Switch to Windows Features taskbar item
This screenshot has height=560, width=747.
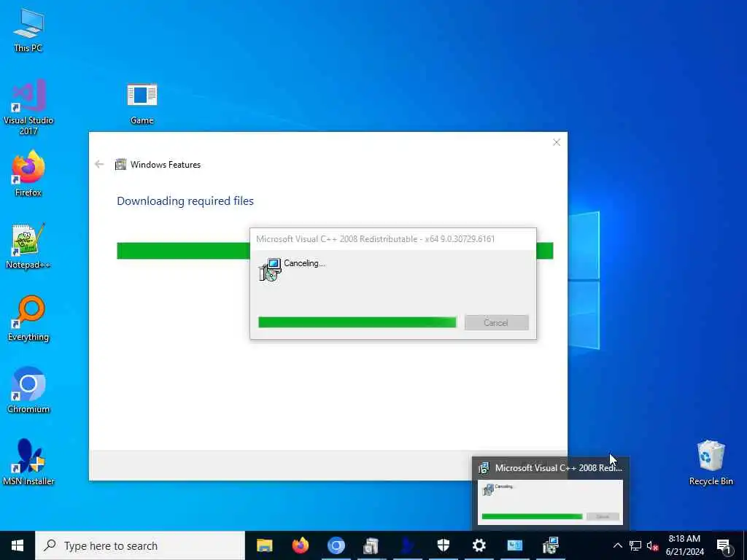(371, 545)
